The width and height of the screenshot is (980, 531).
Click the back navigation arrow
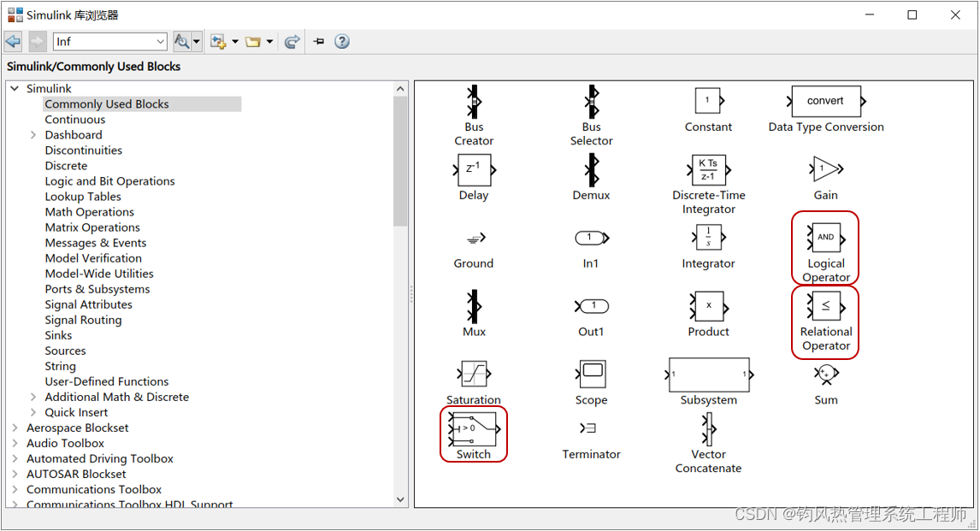pos(13,42)
